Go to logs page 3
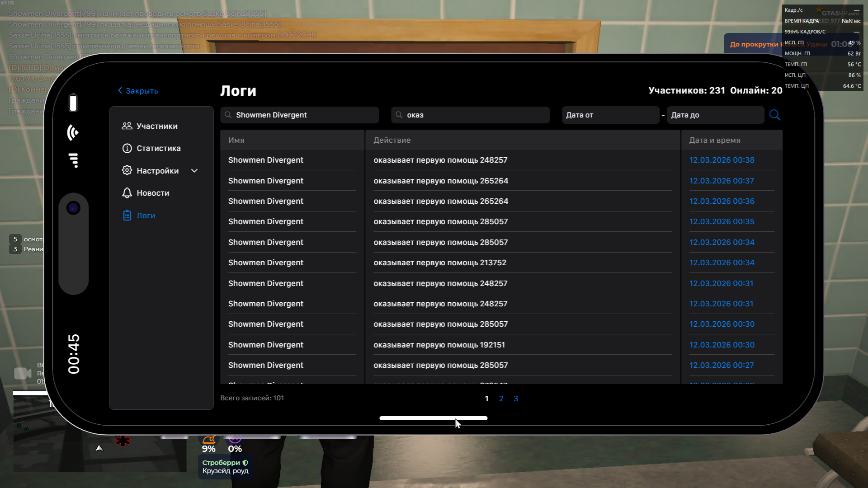The height and width of the screenshot is (488, 868). (516, 399)
